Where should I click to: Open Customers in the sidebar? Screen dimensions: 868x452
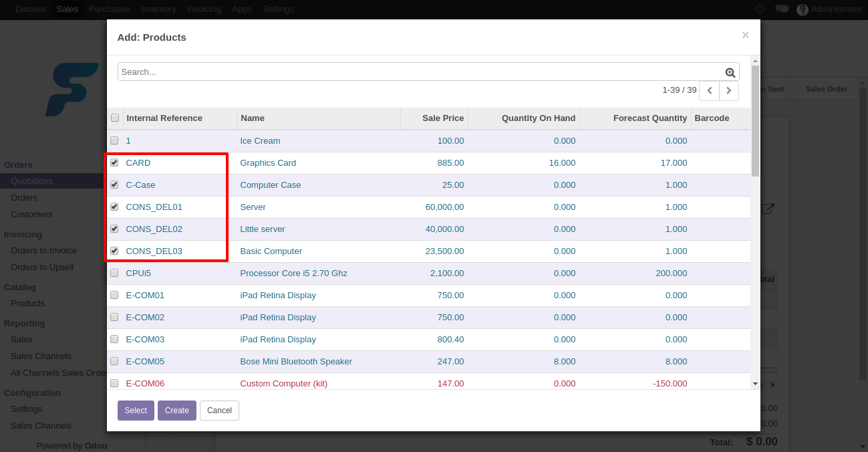pyautogui.click(x=31, y=215)
